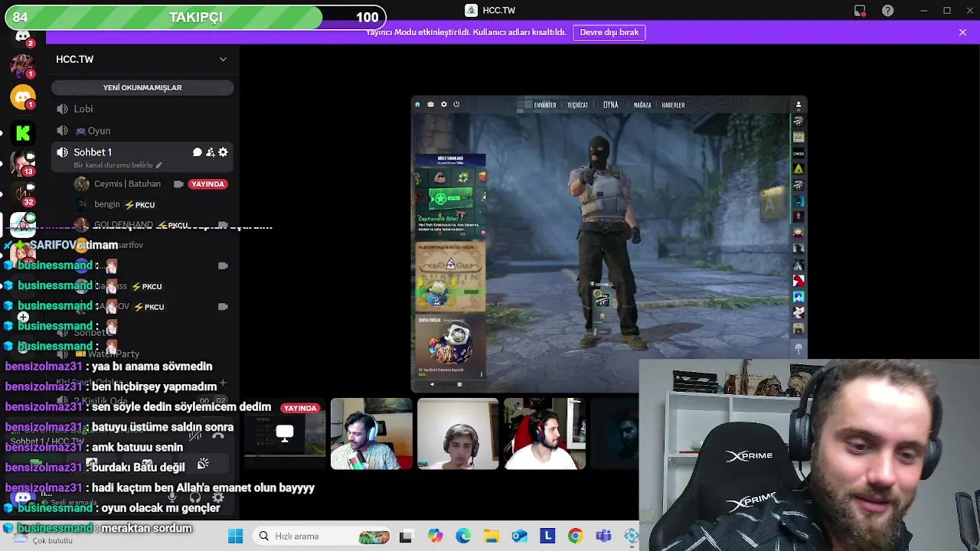This screenshot has width=980, height=551.
Task: Open the HABERLER tab
Action: (x=673, y=105)
